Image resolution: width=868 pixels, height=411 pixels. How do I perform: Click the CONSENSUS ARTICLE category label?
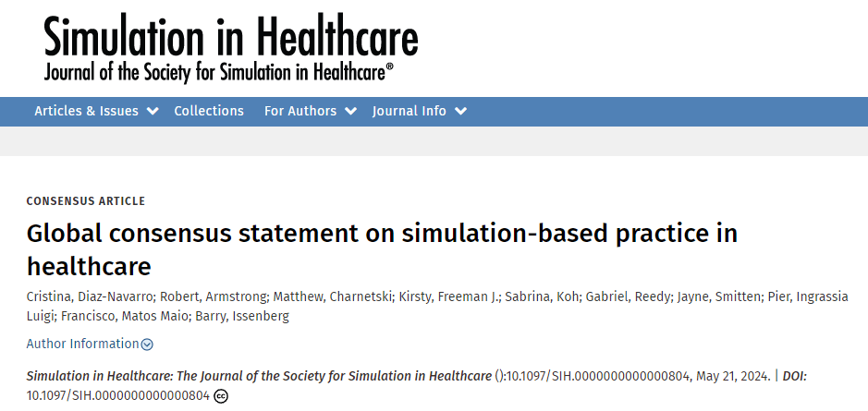tap(85, 201)
